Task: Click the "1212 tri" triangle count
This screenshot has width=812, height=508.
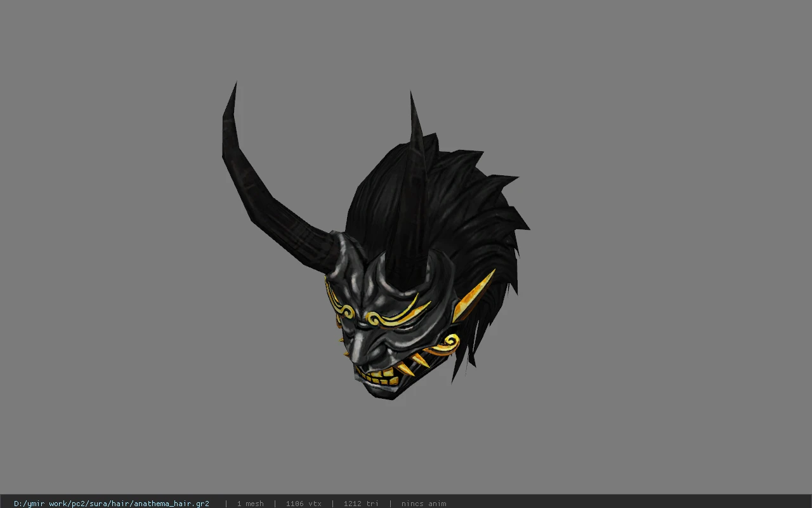Action: click(x=361, y=504)
